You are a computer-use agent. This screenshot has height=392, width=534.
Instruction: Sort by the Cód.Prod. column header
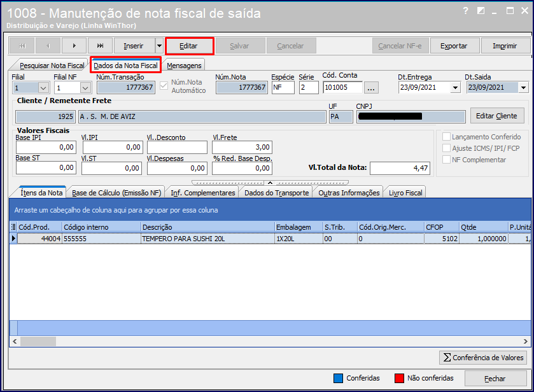pyautogui.click(x=39, y=227)
